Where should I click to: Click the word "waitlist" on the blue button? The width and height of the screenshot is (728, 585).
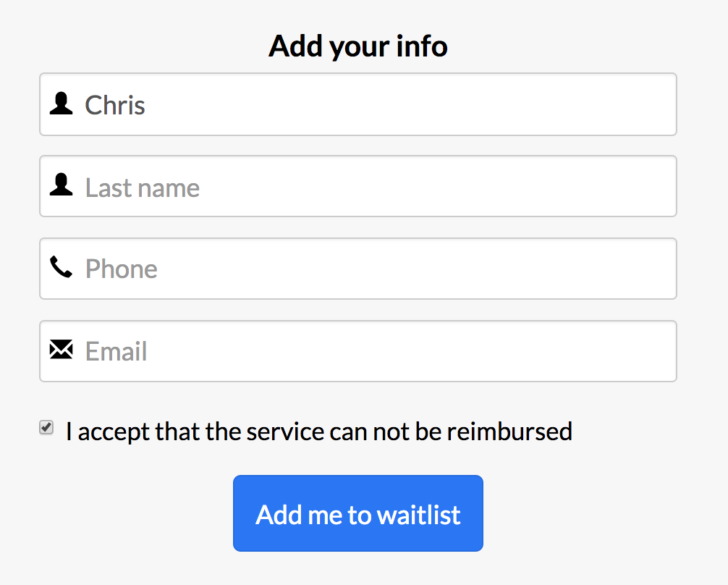coord(419,515)
